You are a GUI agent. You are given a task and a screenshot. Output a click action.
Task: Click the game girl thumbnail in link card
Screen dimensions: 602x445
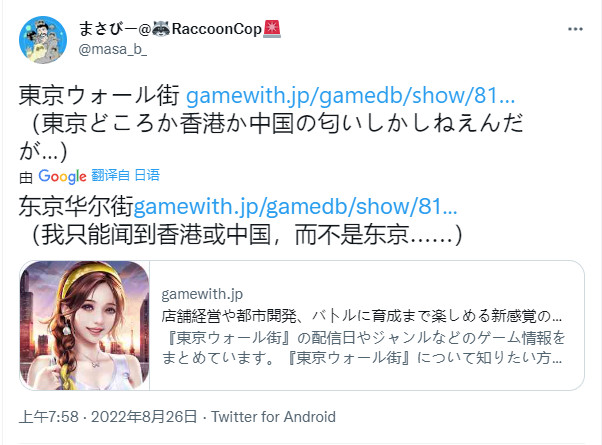coord(84,326)
